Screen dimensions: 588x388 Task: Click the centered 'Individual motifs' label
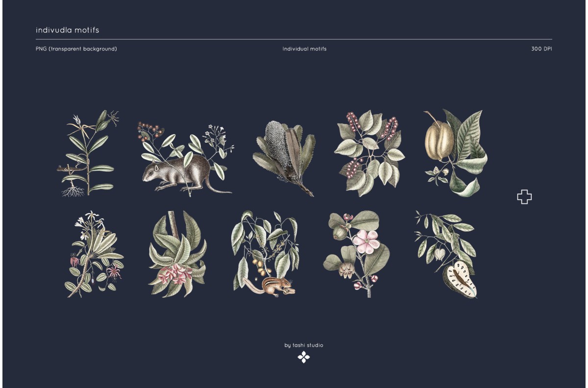[304, 49]
